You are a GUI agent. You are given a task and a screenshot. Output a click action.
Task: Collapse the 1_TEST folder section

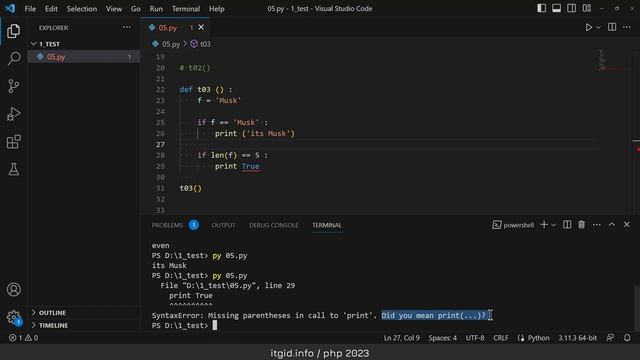(84, 44)
